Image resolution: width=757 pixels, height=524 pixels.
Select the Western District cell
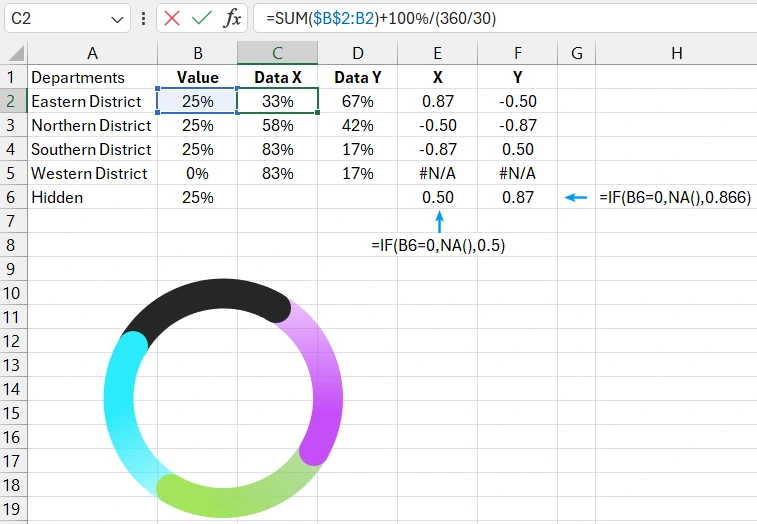coord(92,173)
